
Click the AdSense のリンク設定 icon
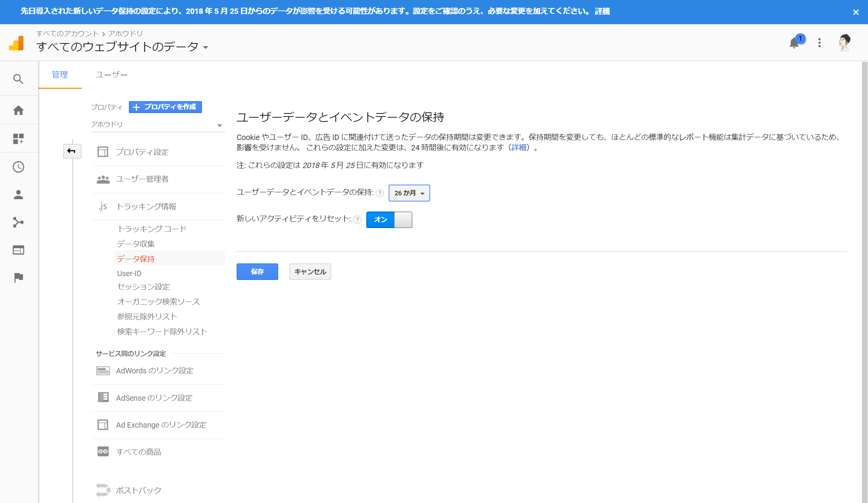103,397
